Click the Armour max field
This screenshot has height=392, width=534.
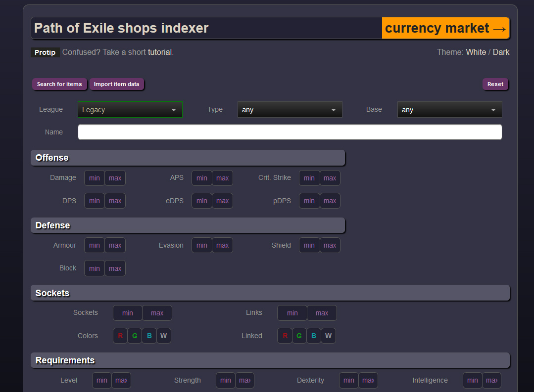(115, 245)
